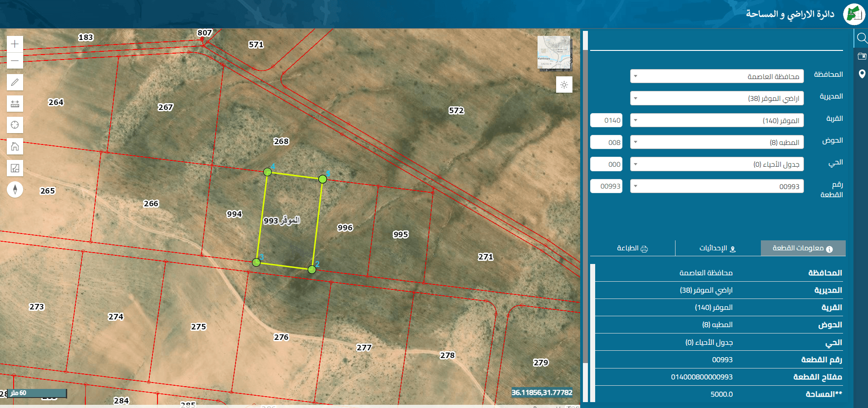868x408 pixels.
Task: Click parcel 275 label on map
Action: point(198,327)
